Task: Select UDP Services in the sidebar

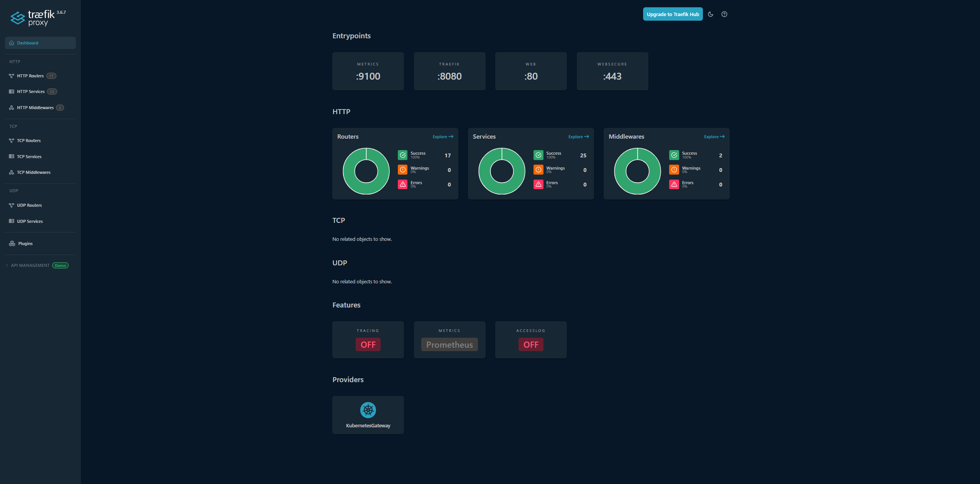Action: point(30,221)
